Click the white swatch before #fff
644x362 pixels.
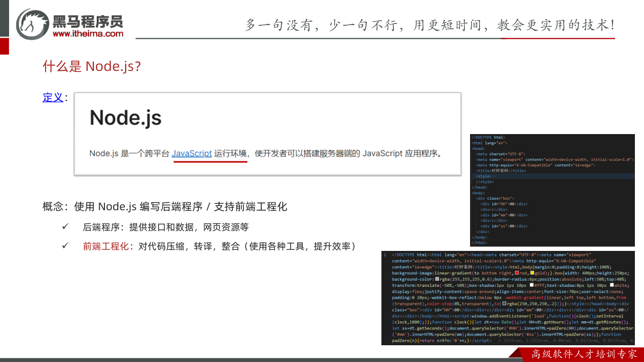[x=531, y=285]
